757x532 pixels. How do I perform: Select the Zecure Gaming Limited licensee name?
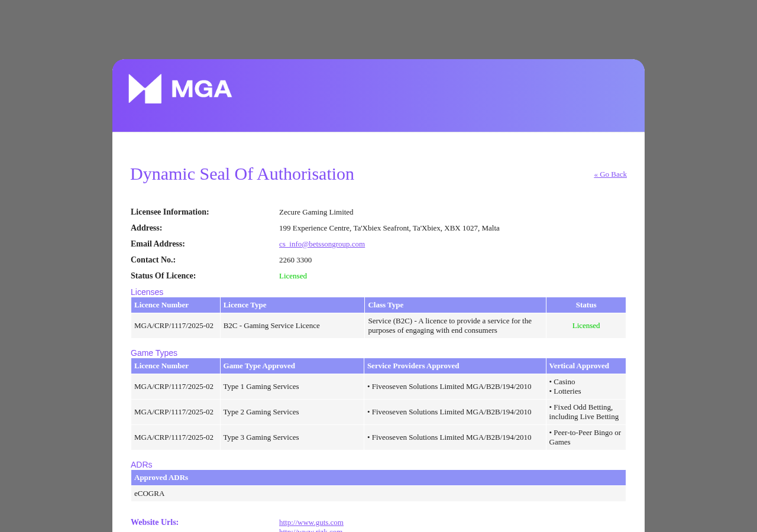(x=316, y=212)
